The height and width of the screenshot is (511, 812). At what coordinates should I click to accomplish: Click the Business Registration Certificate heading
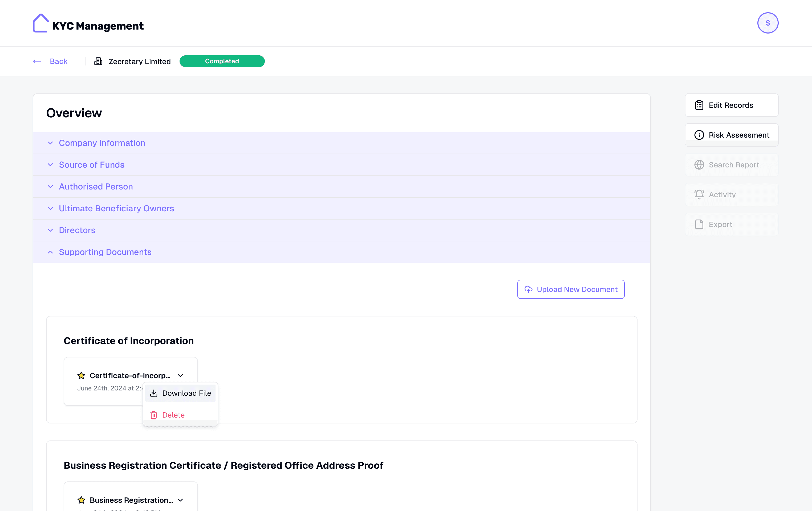coord(223,465)
